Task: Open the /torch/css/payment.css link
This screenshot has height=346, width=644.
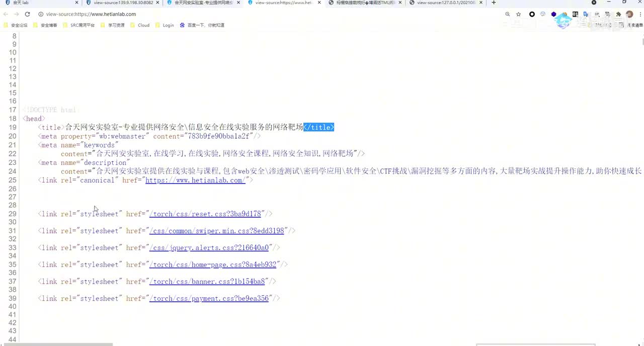Action: tap(209, 298)
